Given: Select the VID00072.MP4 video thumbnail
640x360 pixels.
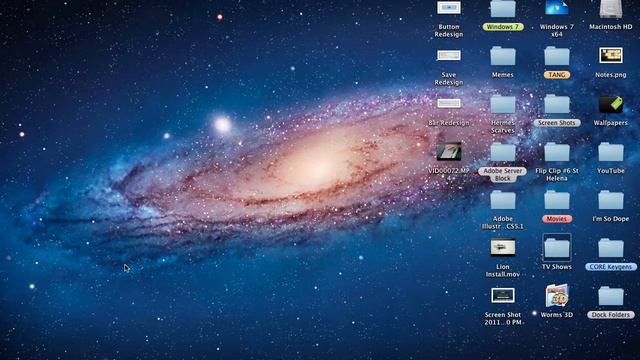Looking at the screenshot, I should click(449, 151).
